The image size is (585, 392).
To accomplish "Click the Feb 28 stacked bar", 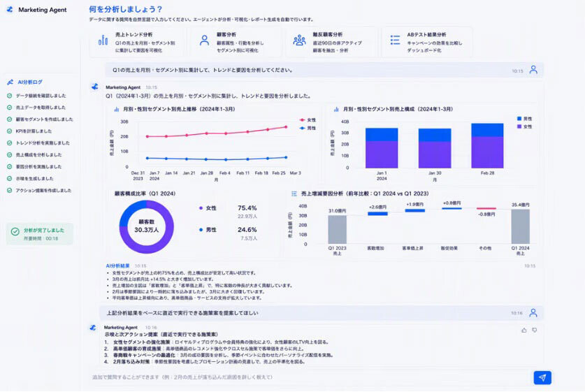I will pyautogui.click(x=487, y=146).
